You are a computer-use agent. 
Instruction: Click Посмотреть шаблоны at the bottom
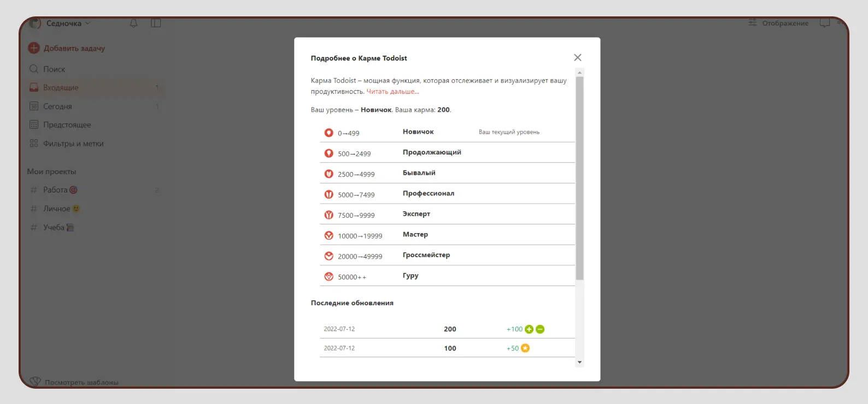(74, 382)
